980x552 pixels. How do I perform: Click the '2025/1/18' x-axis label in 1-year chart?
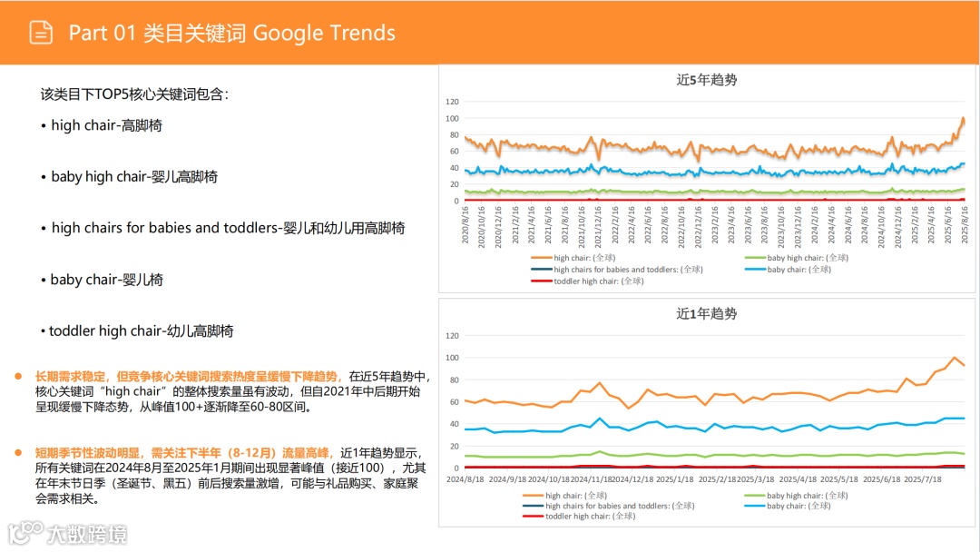coord(674,479)
